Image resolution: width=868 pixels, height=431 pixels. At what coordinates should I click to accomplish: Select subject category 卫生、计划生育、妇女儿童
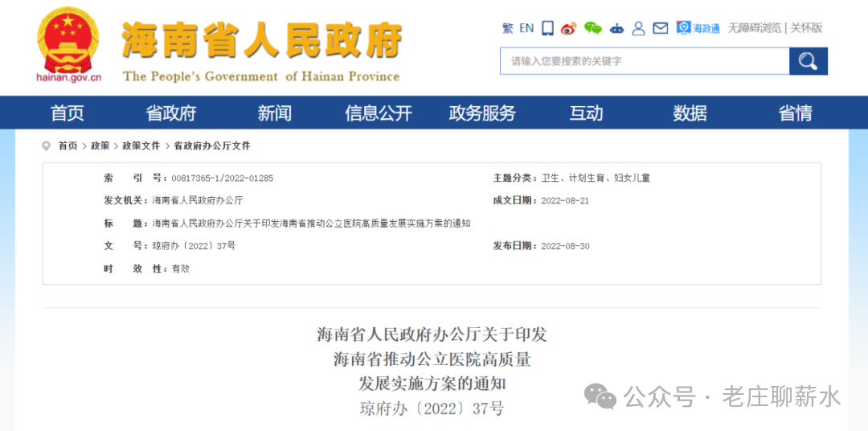(x=596, y=179)
